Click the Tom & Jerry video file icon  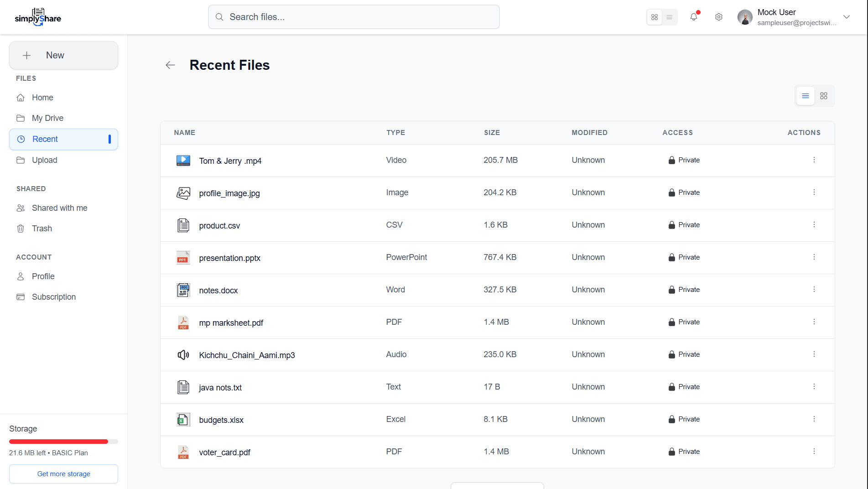[183, 161]
